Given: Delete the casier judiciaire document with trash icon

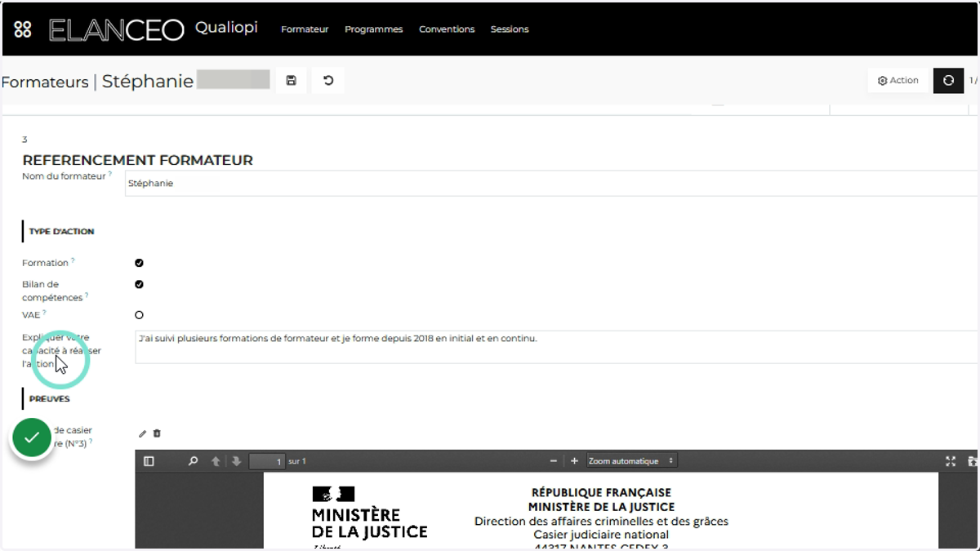Looking at the screenshot, I should (x=157, y=433).
